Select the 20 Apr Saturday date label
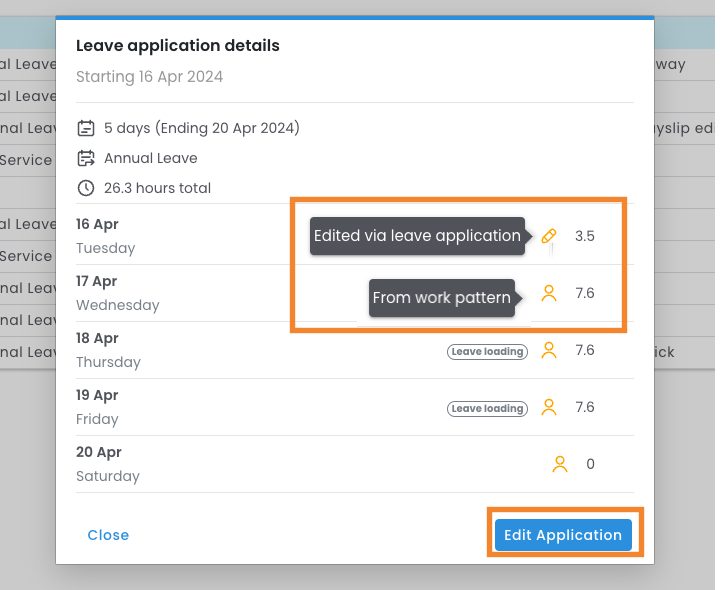Image resolution: width=723 pixels, height=590 pixels. (x=107, y=464)
